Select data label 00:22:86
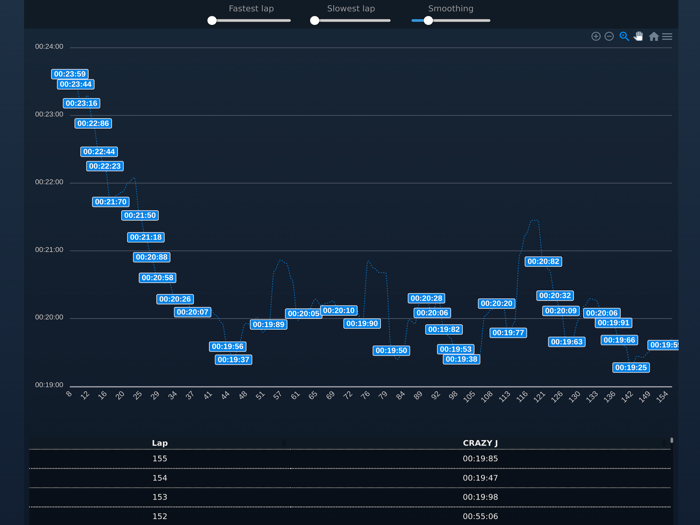The width and height of the screenshot is (700, 525). pyautogui.click(x=93, y=124)
